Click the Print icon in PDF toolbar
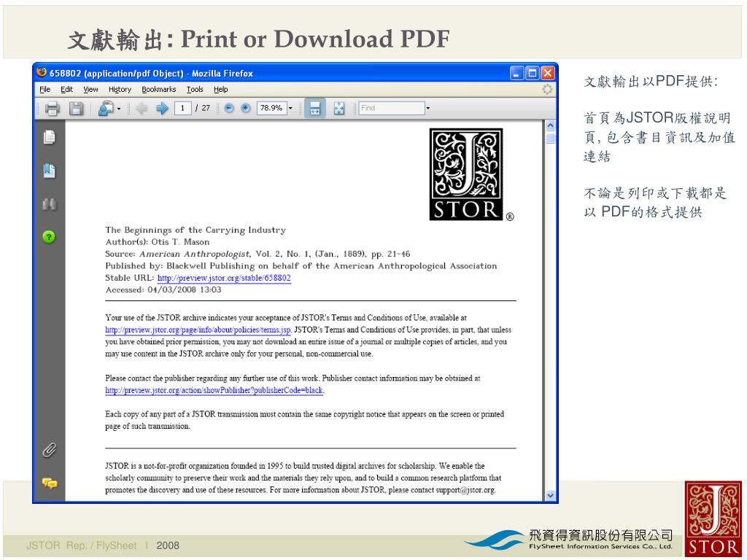The height and width of the screenshot is (560, 747). pyautogui.click(x=52, y=109)
